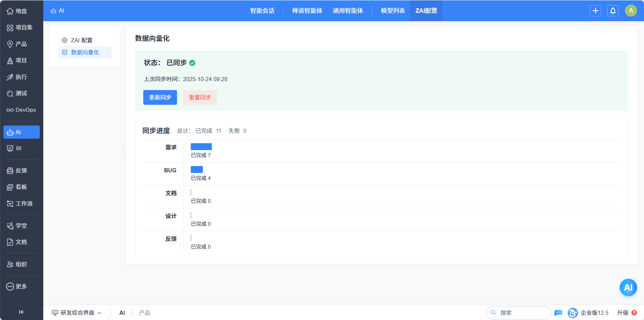Switch to the 模型列表 tab
Viewport: 644px width, 320px height.
coord(393,11)
